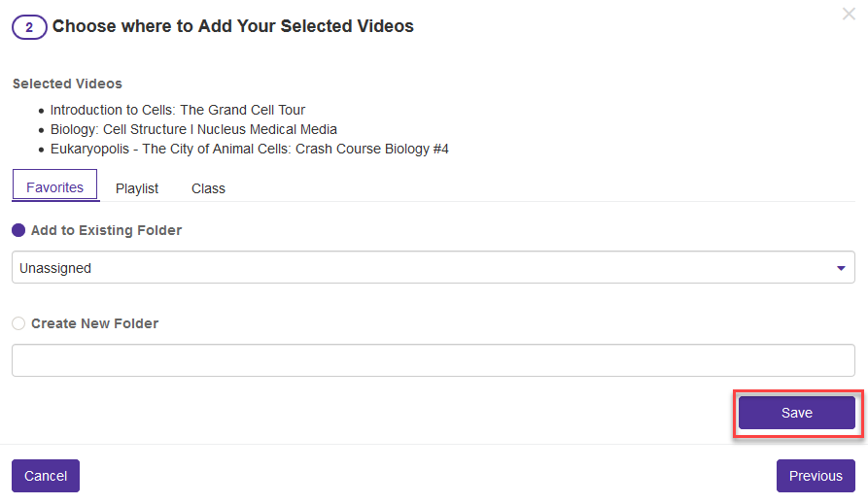Screen dimensions: 868x504
Task: Click 'Biology: Cell Structure I Nucleus Medical Media'
Action: 193,129
